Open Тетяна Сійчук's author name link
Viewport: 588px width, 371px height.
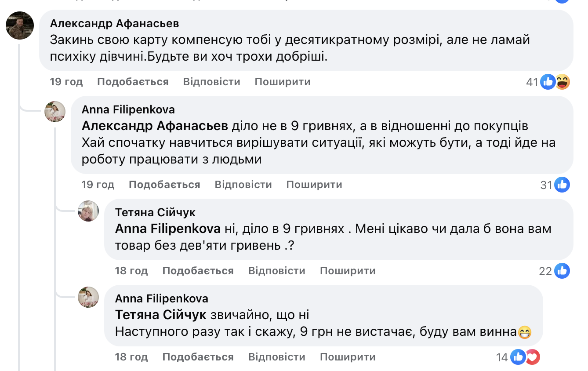155,213
